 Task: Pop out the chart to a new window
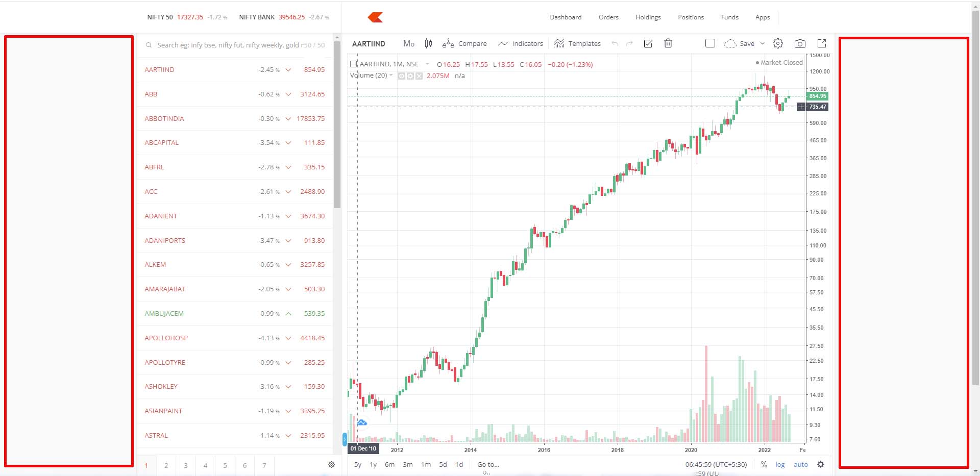coord(822,43)
